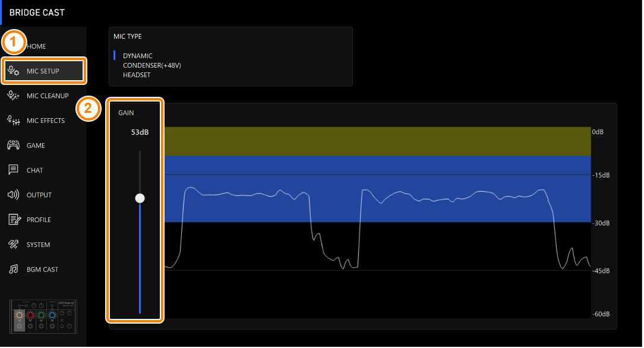Select HEADSET mic type
This screenshot has width=644, height=348.
(x=137, y=75)
